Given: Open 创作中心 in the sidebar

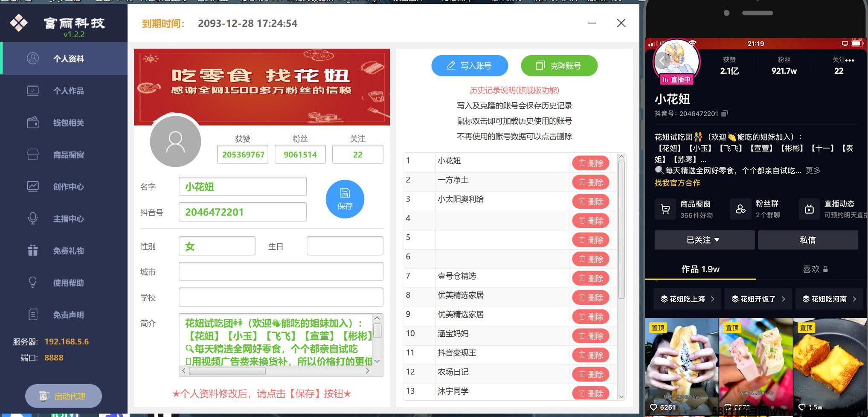Looking at the screenshot, I should pos(64,187).
